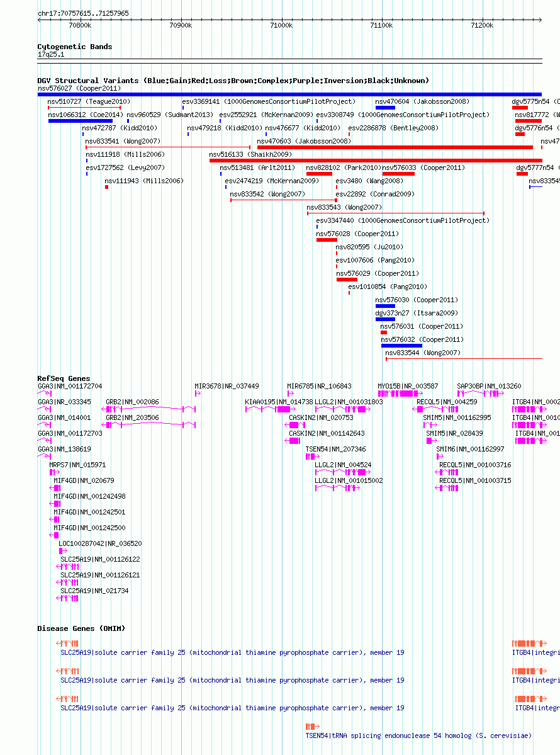The height and width of the screenshot is (755, 560).
Task: Click the MYO15B|NR_003587 gene glyph
Action: click(400, 394)
